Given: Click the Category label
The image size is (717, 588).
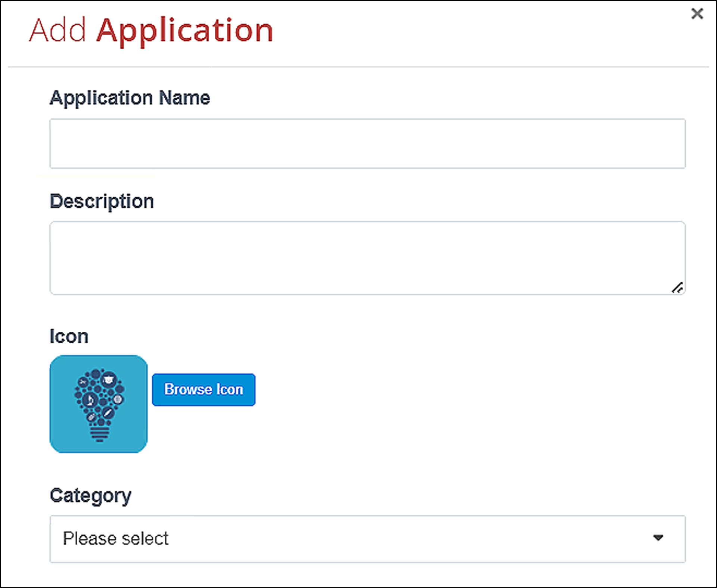Looking at the screenshot, I should 91,496.
